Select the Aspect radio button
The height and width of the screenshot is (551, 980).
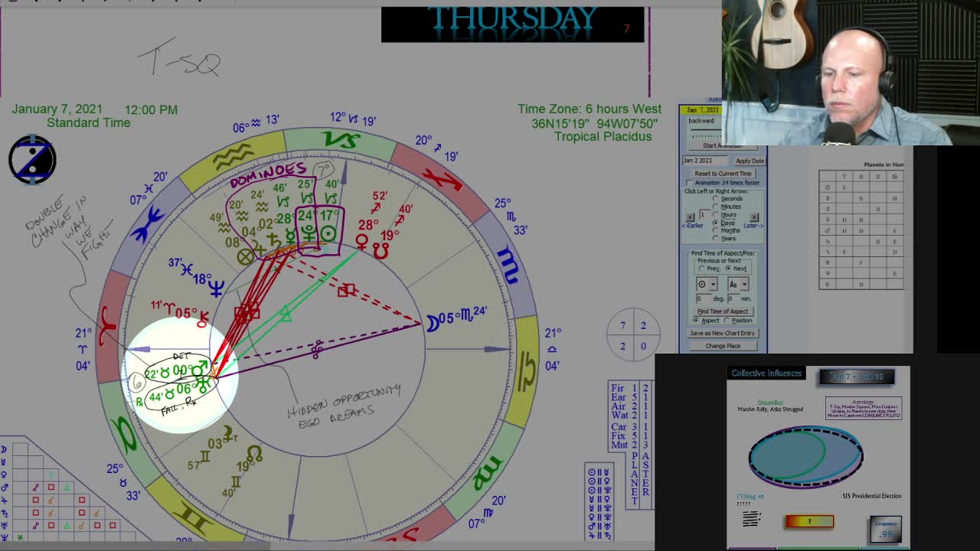click(695, 321)
